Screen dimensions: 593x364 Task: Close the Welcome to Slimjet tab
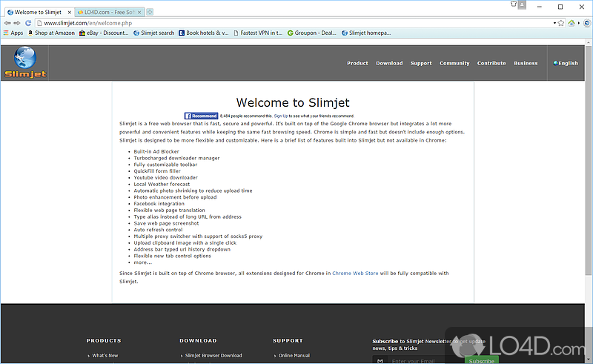pyautogui.click(x=70, y=13)
